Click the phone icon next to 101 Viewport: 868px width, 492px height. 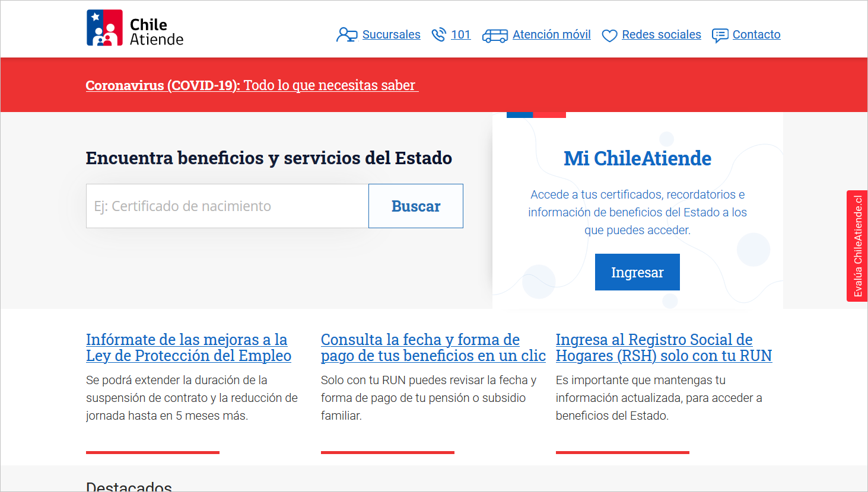[438, 35]
